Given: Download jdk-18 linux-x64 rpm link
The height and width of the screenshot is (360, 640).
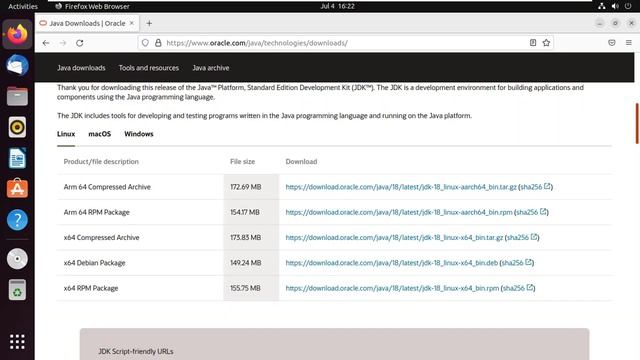Looking at the screenshot, I should pos(392,288).
